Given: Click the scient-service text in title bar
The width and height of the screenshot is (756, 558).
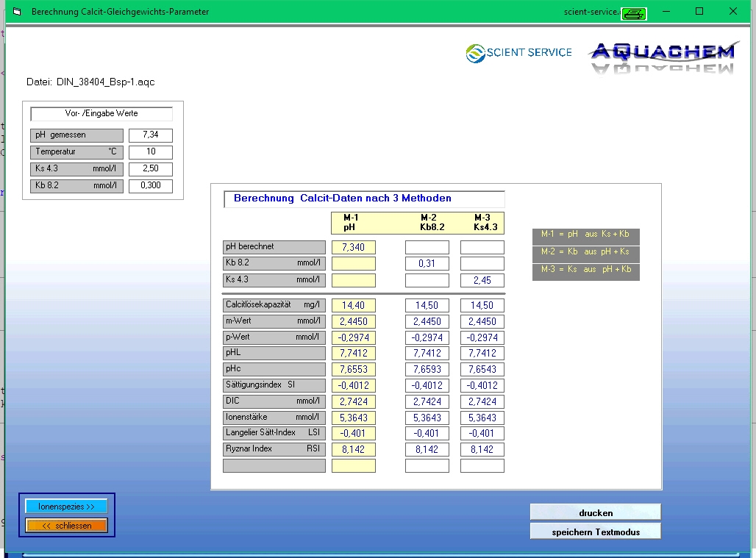Looking at the screenshot, I should coord(591,12).
